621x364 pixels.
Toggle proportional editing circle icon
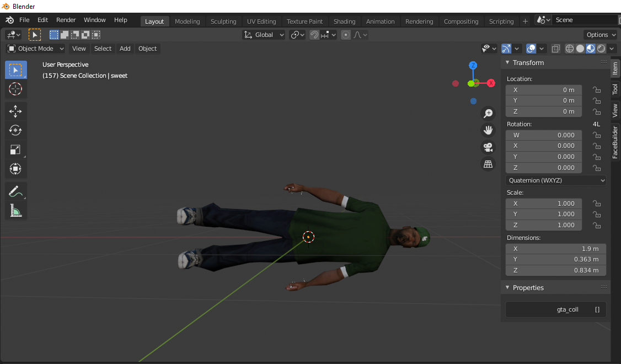coord(346,35)
